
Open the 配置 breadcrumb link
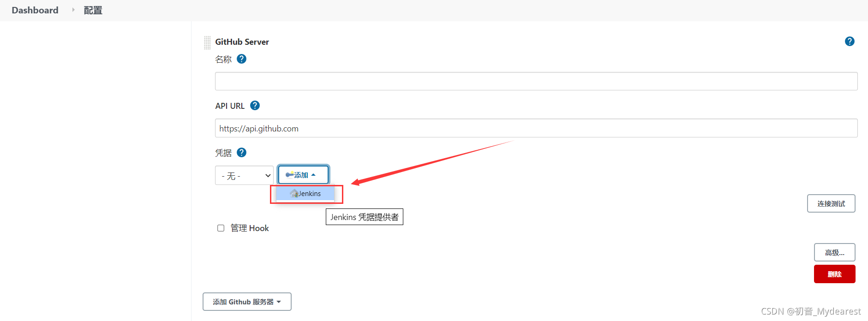pos(93,10)
